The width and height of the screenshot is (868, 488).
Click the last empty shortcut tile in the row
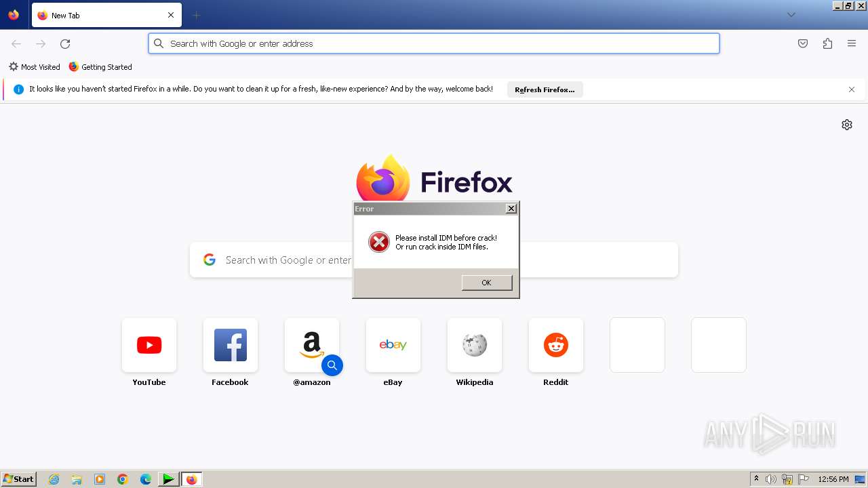[719, 345]
